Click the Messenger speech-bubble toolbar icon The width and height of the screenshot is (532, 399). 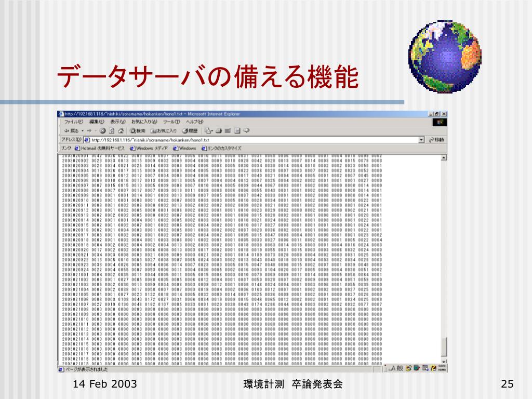point(246,130)
